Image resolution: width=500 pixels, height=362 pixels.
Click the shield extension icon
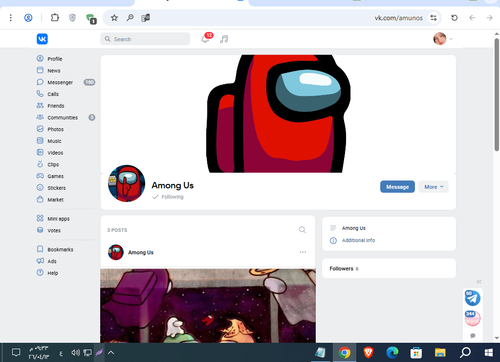pyautogui.click(x=72, y=18)
